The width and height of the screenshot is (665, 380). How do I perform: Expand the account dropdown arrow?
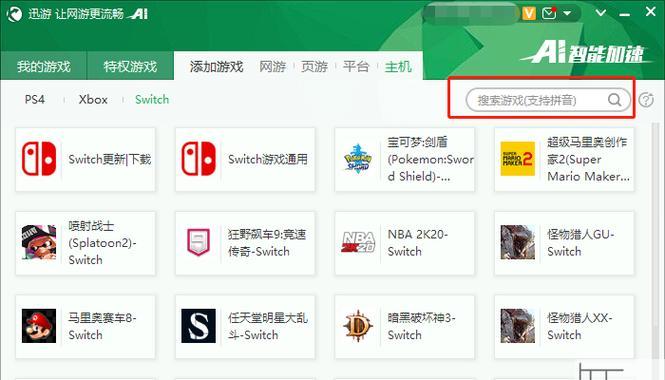pyautogui.click(x=567, y=14)
